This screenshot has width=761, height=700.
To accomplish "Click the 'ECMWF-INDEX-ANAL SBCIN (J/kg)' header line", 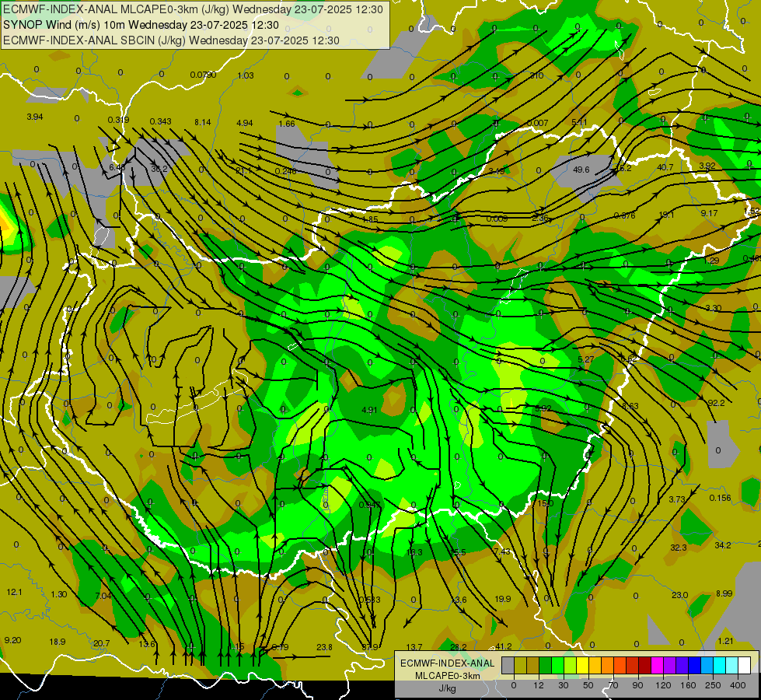I will point(171,40).
